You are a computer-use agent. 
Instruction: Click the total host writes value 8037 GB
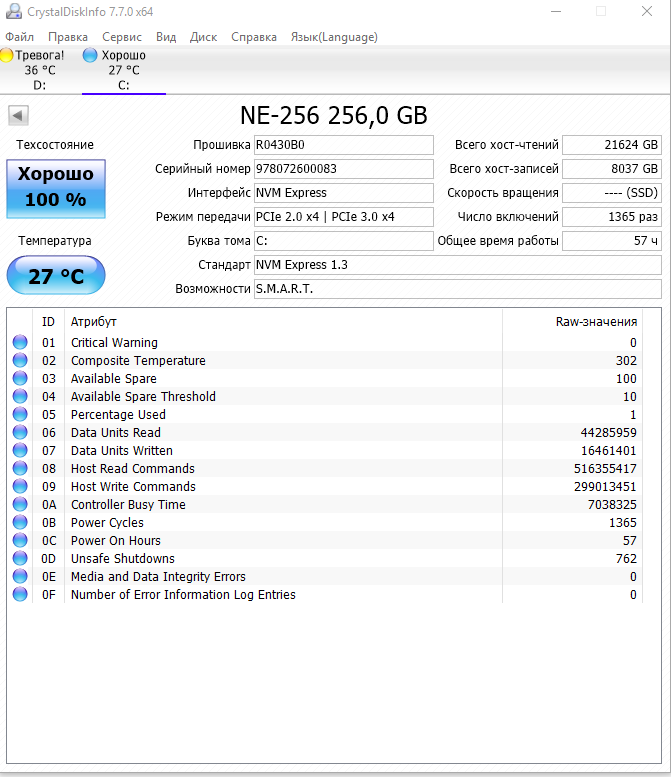click(x=612, y=168)
